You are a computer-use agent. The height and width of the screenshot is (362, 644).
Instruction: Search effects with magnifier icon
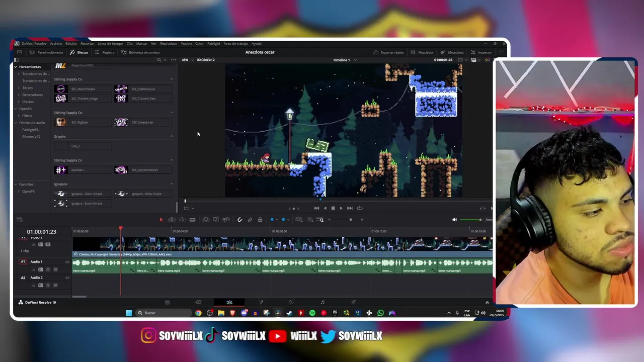coord(159,60)
